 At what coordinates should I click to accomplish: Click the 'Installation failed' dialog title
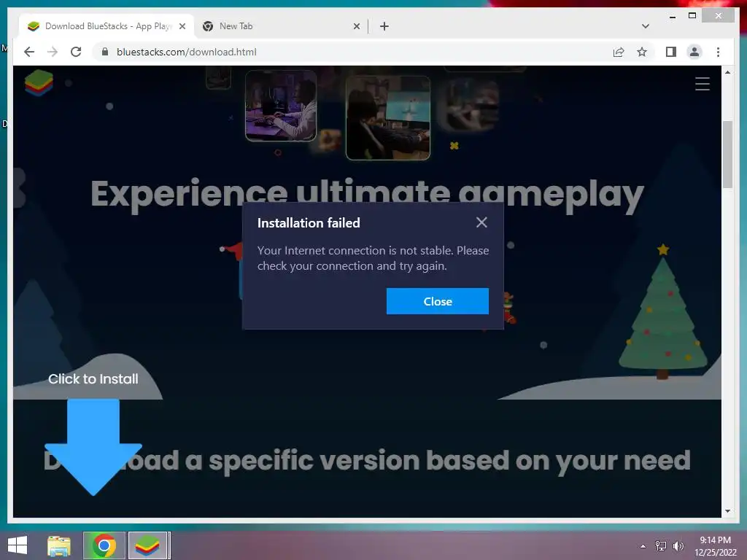tap(309, 223)
